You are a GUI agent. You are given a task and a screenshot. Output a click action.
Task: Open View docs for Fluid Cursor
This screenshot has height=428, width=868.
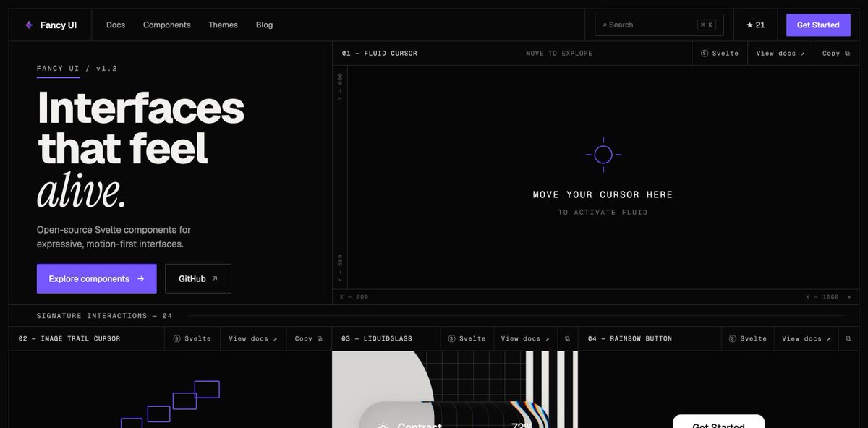pos(780,54)
